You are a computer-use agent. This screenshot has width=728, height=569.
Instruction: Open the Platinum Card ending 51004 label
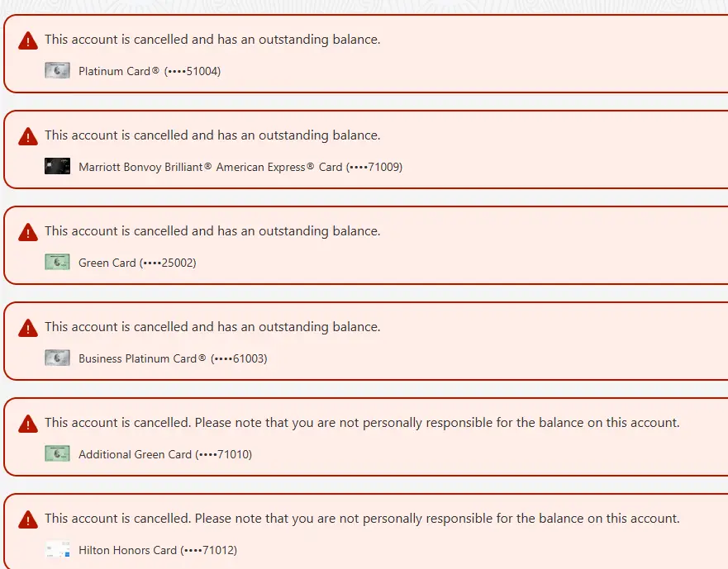tap(150, 72)
